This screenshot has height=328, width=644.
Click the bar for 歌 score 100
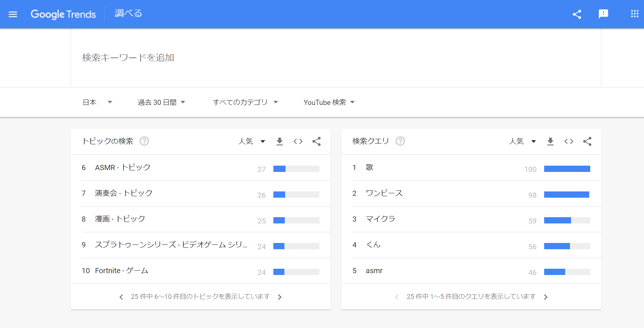[567, 169]
